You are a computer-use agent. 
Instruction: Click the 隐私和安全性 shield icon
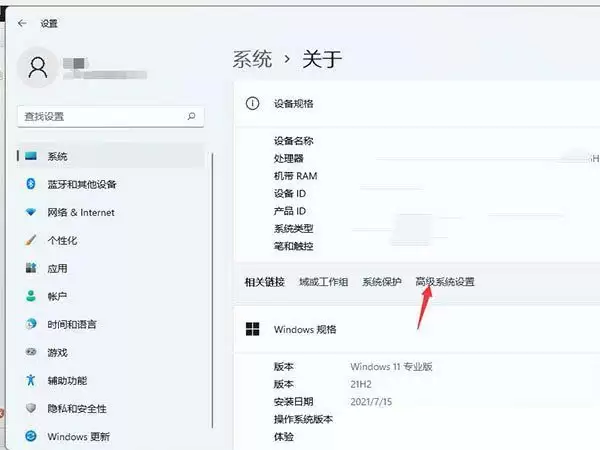(31, 408)
